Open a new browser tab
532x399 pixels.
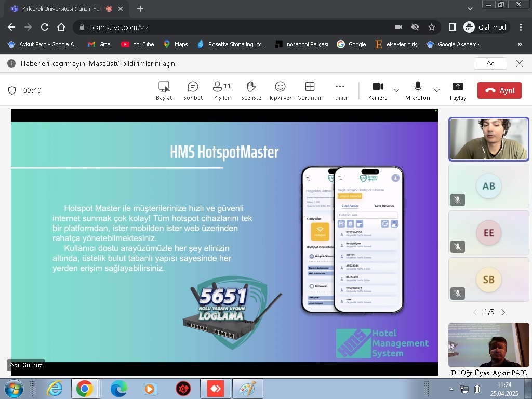coord(140,9)
